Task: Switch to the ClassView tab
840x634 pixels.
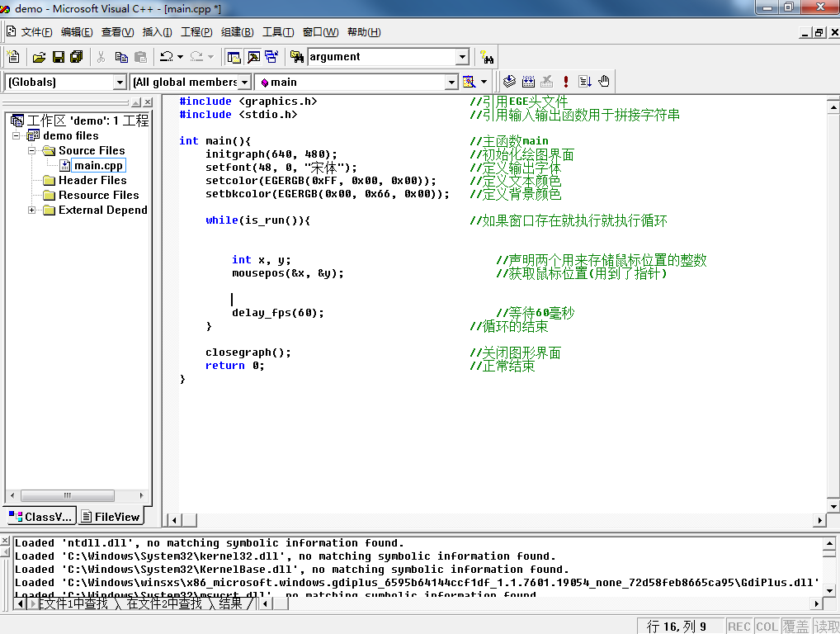Action: [40, 517]
